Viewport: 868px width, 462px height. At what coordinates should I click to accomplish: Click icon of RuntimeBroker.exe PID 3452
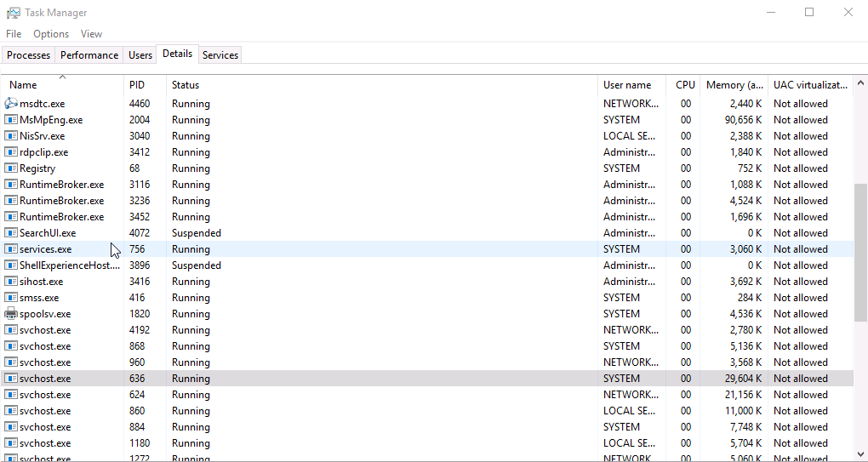[x=10, y=217]
